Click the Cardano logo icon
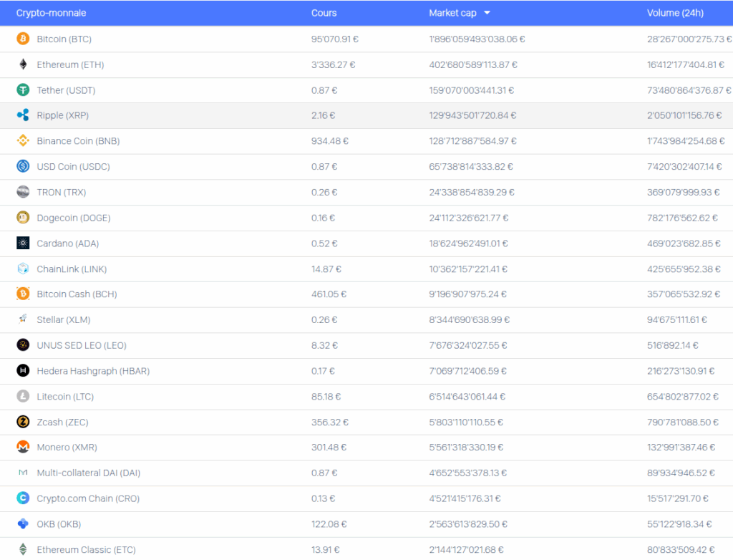This screenshot has height=560, width=733. click(x=23, y=243)
